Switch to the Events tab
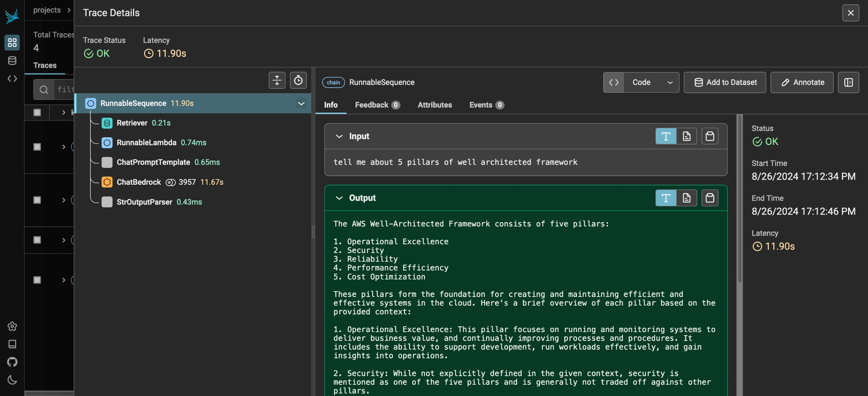 click(x=486, y=105)
